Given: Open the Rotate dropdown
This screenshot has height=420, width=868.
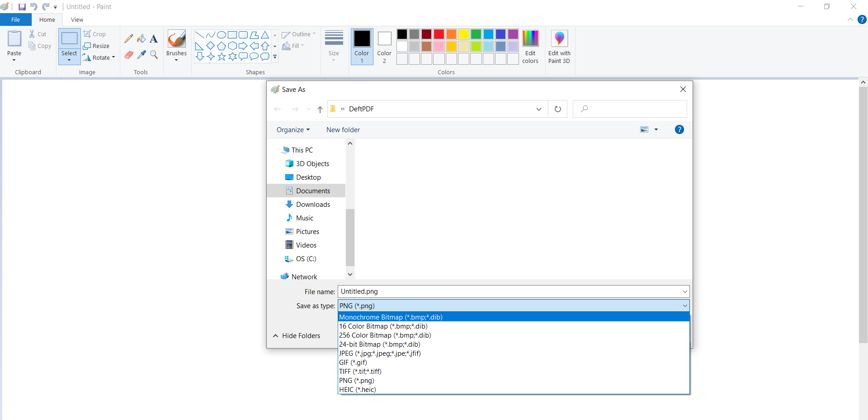Looking at the screenshot, I should 99,57.
